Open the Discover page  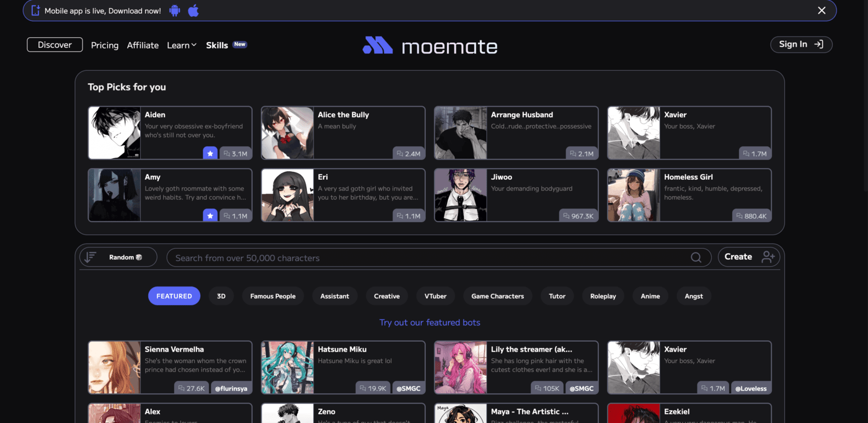tap(55, 45)
